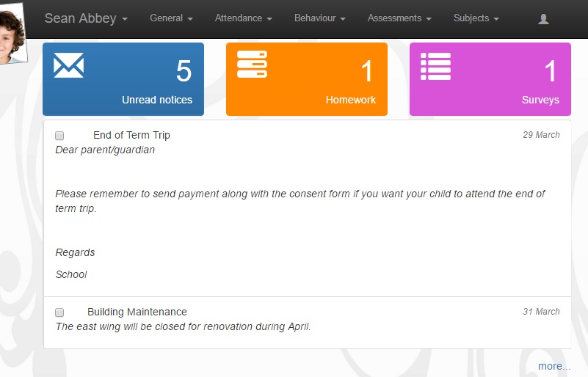588x377 pixels.
Task: Click the list icon on Surveys tile
Action: [x=435, y=66]
